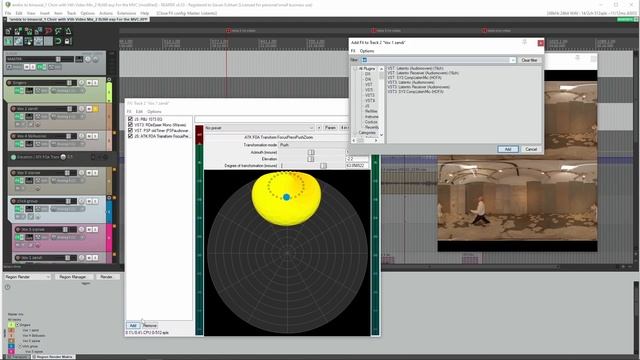Mute the Master track
This screenshot has width=640, height=360.
(27, 67)
